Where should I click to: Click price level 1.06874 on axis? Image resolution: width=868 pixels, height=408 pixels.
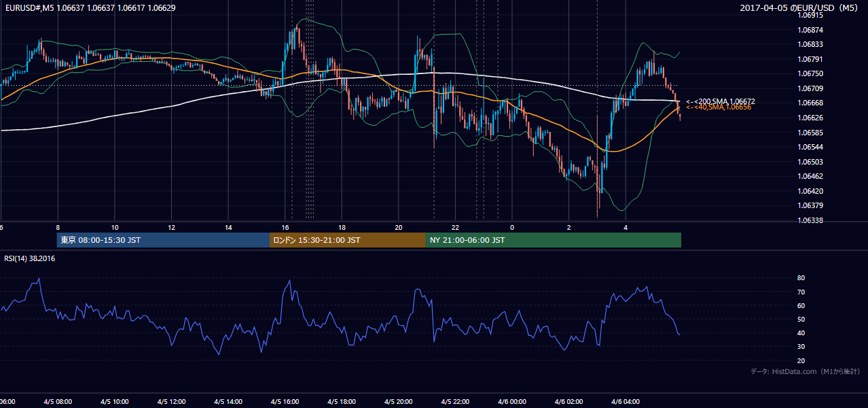[810, 30]
